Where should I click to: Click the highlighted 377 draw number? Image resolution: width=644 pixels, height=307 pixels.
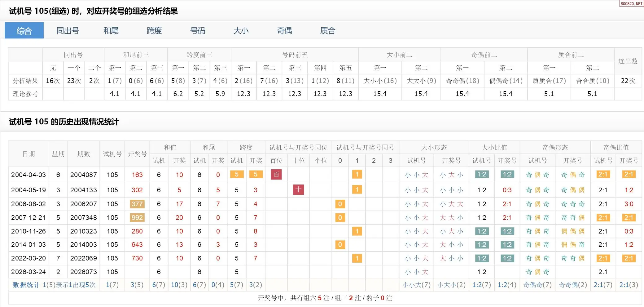[137, 204]
